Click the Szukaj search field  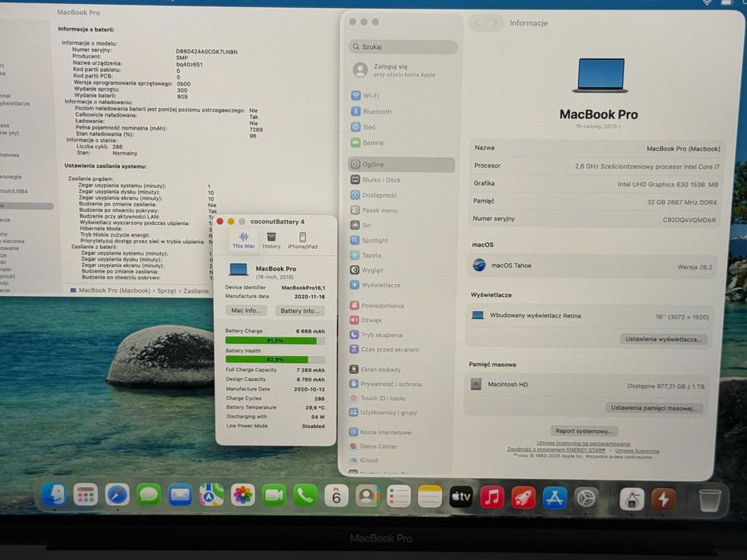(x=403, y=46)
